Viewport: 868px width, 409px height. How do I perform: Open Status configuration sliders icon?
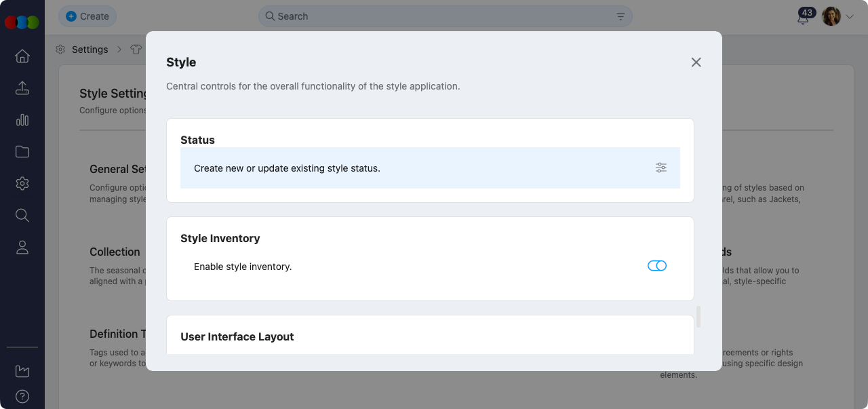661,168
